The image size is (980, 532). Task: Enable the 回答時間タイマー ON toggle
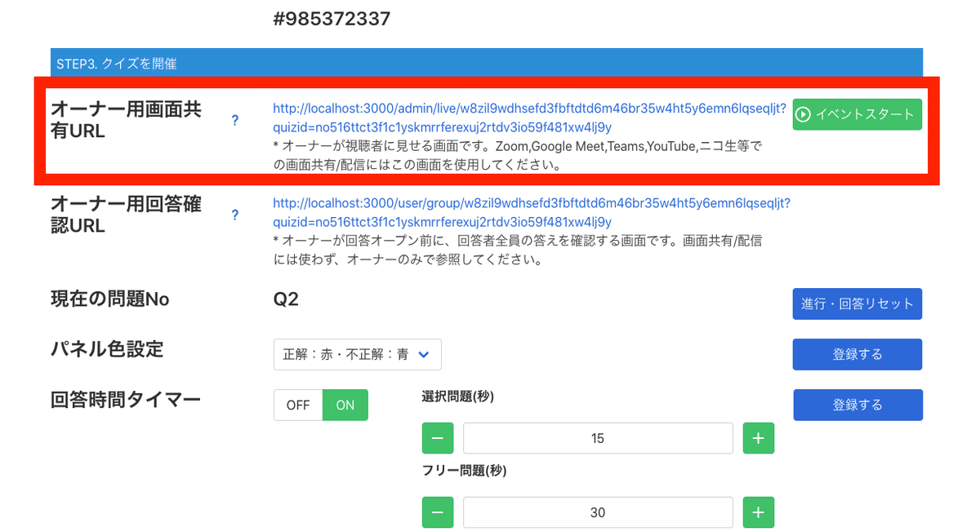click(x=345, y=405)
